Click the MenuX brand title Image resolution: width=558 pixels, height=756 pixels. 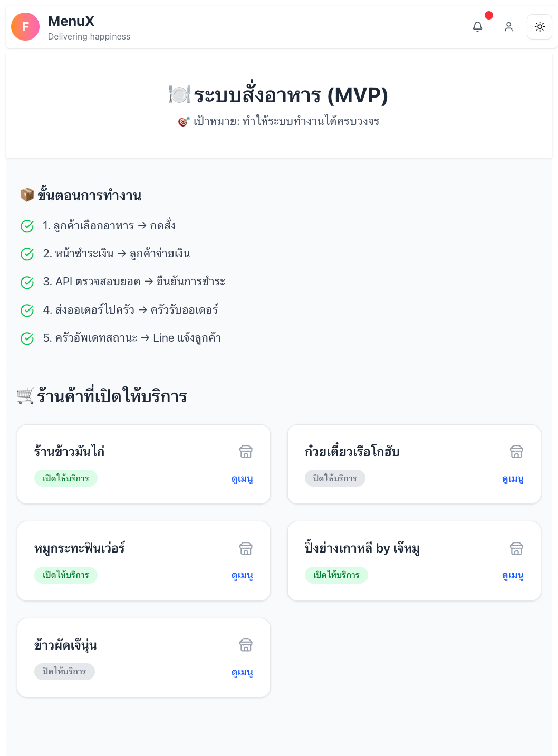[71, 21]
